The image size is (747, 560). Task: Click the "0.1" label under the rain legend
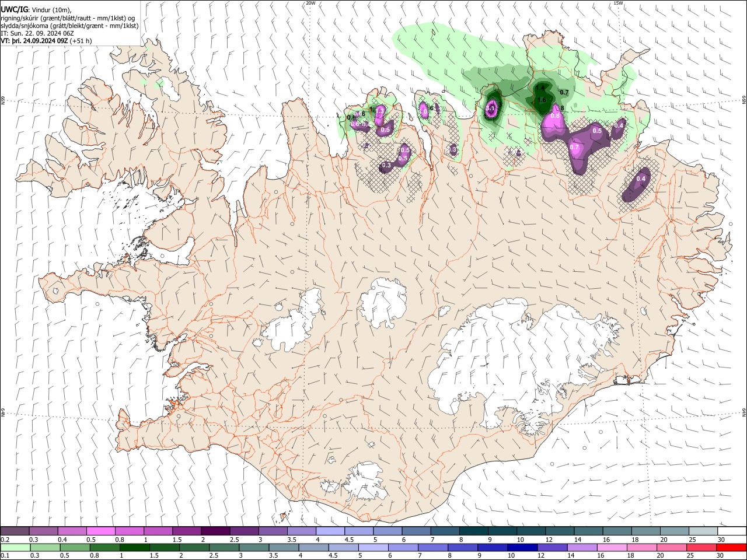5,555
